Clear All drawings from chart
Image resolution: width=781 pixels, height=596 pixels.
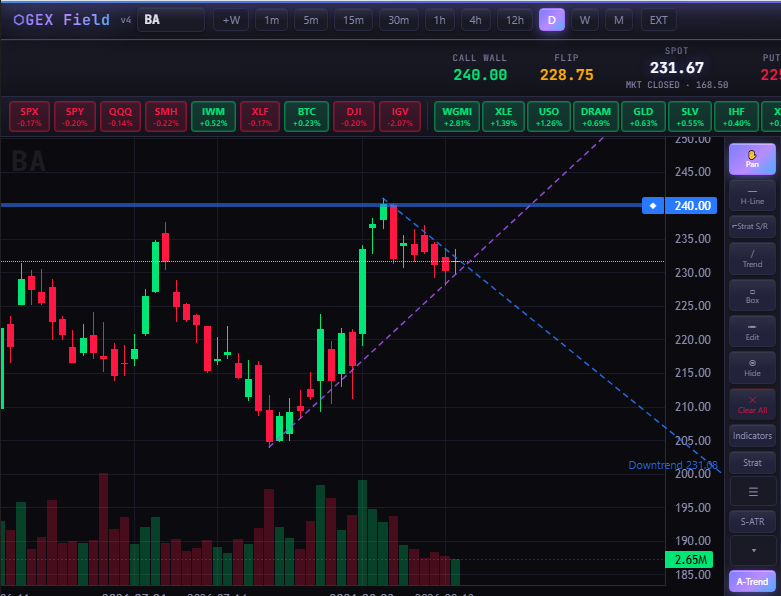coord(752,404)
